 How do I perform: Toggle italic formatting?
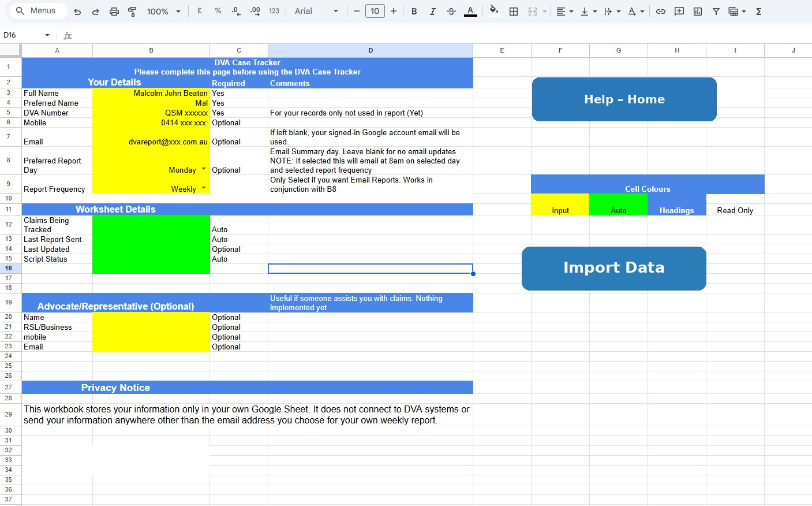(432, 11)
